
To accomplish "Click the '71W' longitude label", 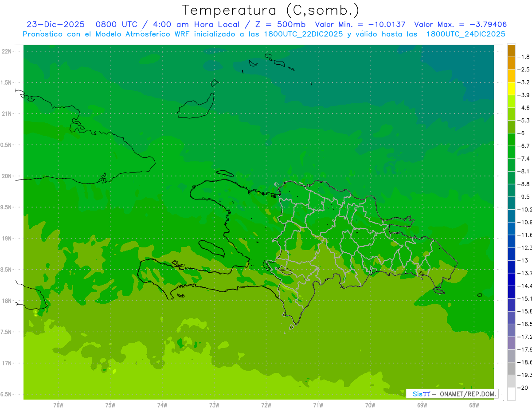I will 318,405.
